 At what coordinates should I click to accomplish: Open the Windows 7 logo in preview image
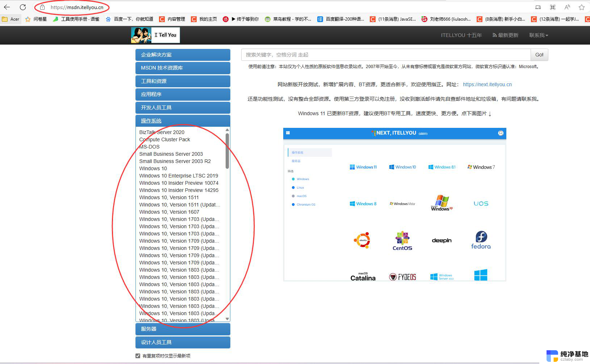coord(481,167)
